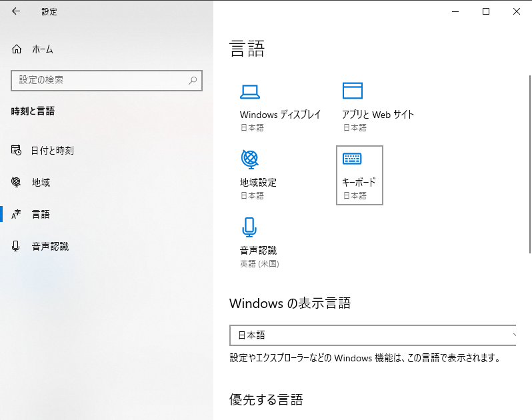The width and height of the screenshot is (532, 420).
Task: Click 日本語 under Windows ディスプレイ
Action: (x=252, y=128)
